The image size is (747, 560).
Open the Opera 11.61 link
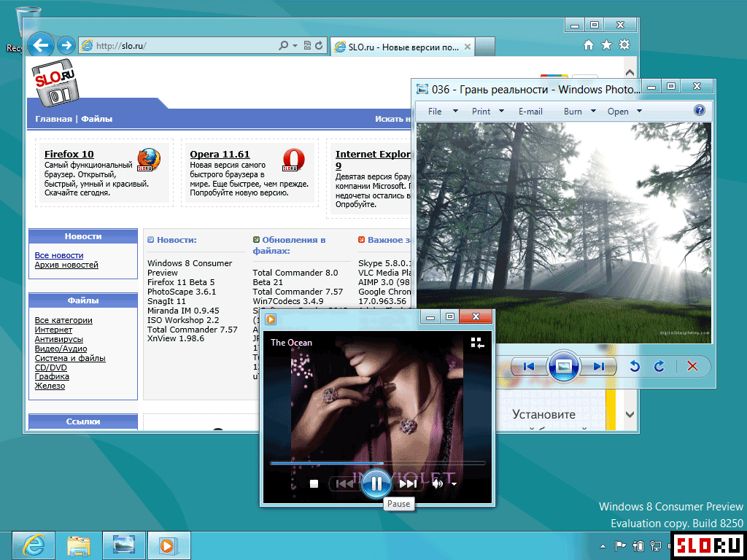(x=220, y=155)
